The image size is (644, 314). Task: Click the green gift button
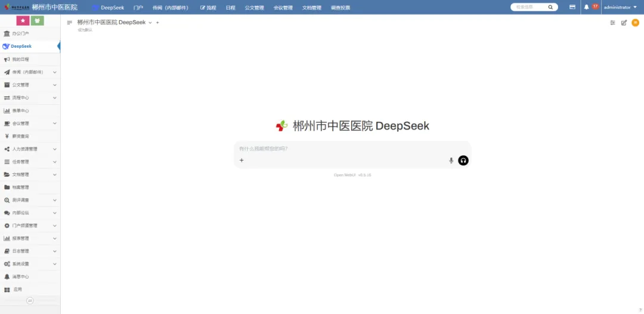pyautogui.click(x=37, y=20)
